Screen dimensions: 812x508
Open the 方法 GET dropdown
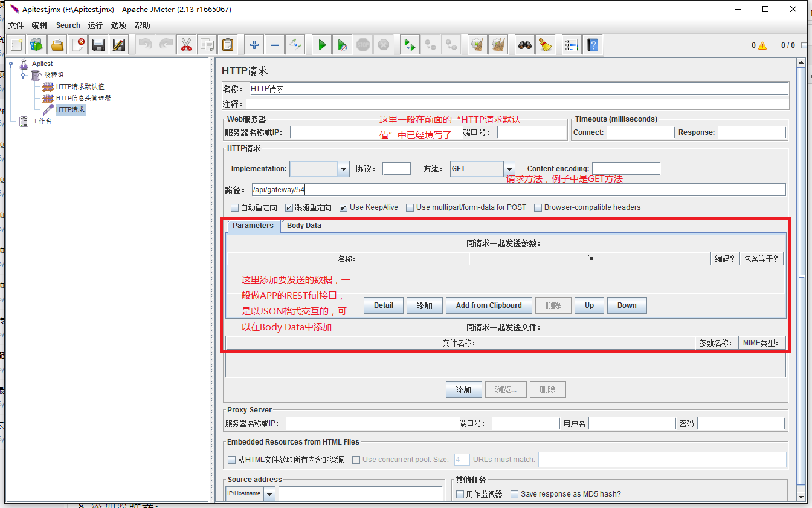[x=509, y=169]
